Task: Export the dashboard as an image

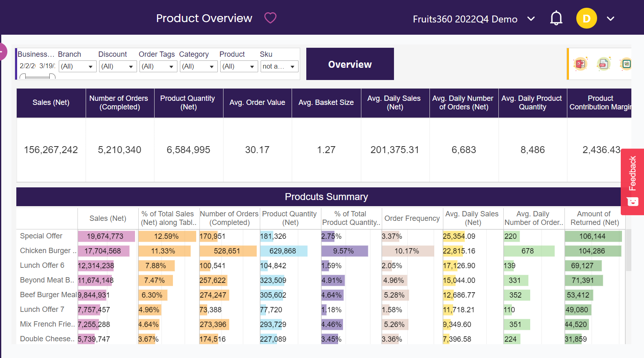Action: [x=626, y=64]
